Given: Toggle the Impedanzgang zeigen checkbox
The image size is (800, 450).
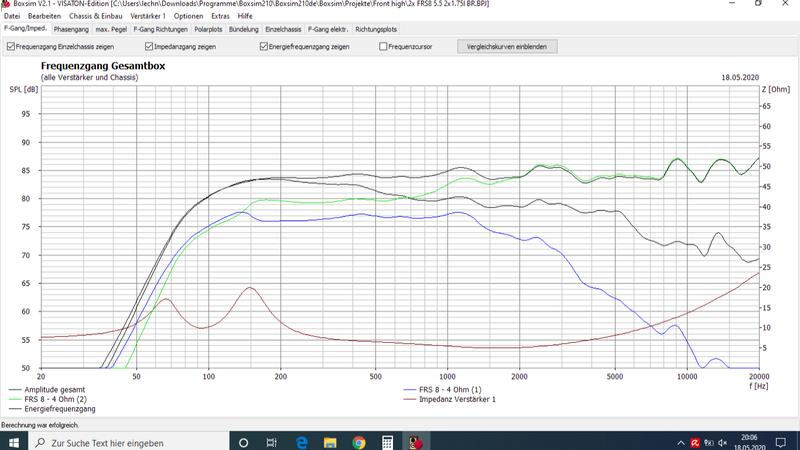Looking at the screenshot, I should tap(149, 46).
